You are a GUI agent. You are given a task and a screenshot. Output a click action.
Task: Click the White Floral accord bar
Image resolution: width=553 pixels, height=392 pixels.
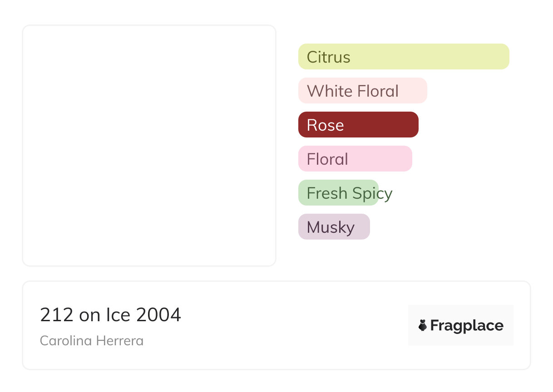362,91
